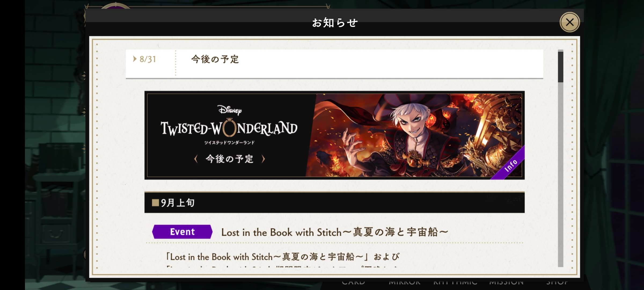Open the MISSION menu at the bottom
Image resolution: width=644 pixels, height=290 pixels.
click(x=506, y=282)
